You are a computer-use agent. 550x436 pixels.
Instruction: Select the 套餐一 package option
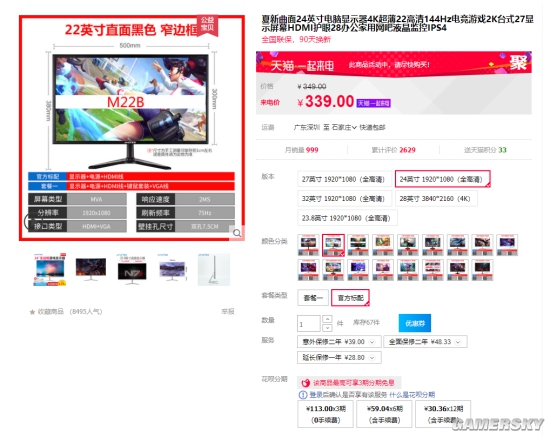click(313, 298)
